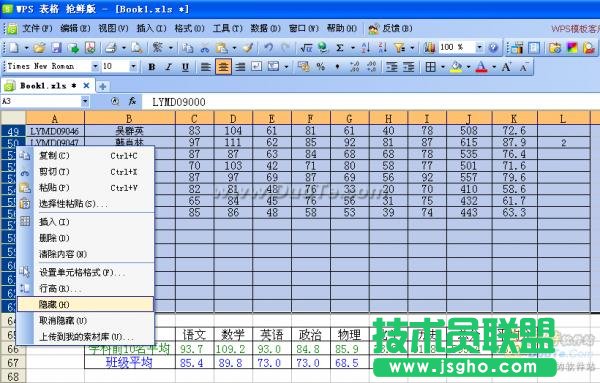Image resolution: width=600 pixels, height=383 pixels.
Task: Open the 数据(D) menu
Action: tap(265, 28)
